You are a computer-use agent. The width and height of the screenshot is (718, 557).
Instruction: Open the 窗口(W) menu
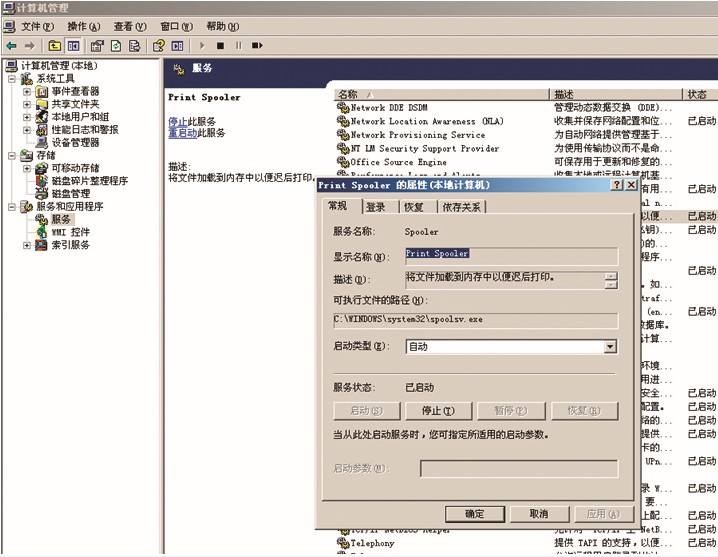[x=176, y=27]
